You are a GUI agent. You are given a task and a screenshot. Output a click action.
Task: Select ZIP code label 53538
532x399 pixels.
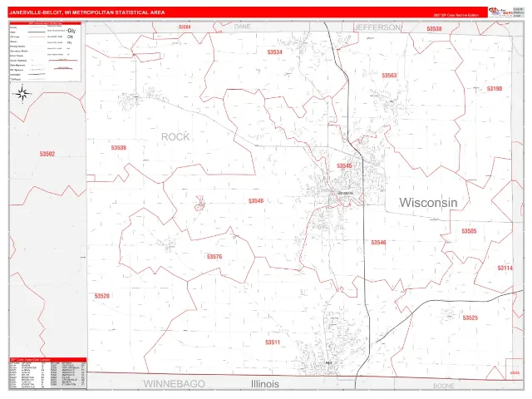click(x=434, y=29)
